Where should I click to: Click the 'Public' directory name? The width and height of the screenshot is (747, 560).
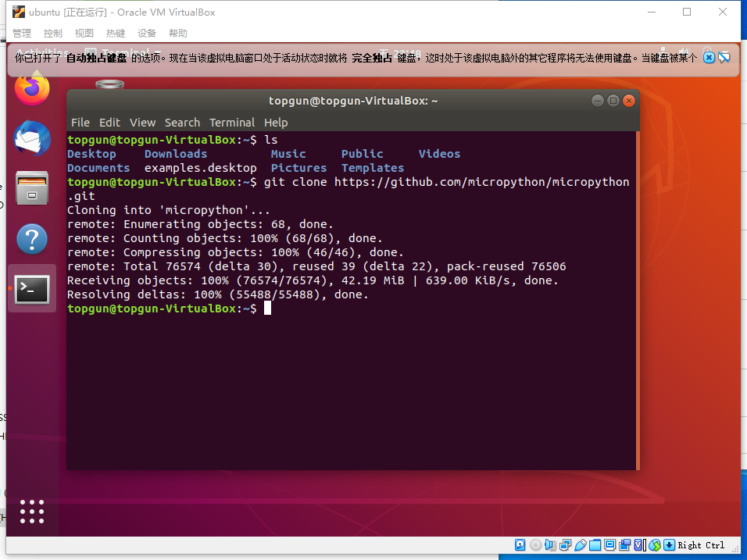tap(362, 154)
